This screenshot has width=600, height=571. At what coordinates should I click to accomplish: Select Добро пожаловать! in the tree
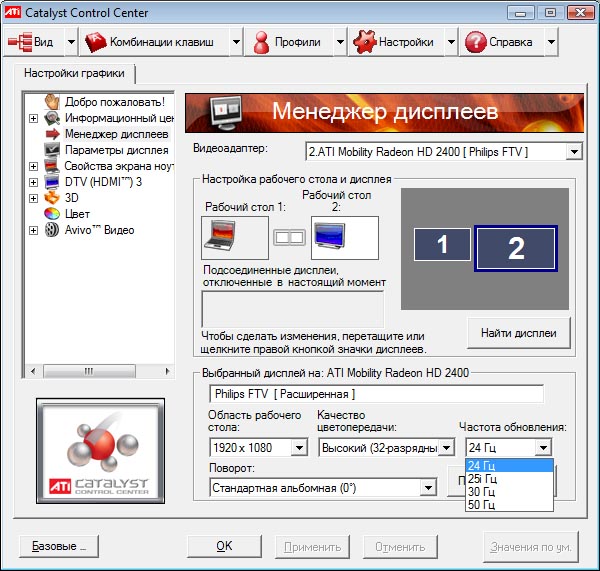tap(115, 102)
